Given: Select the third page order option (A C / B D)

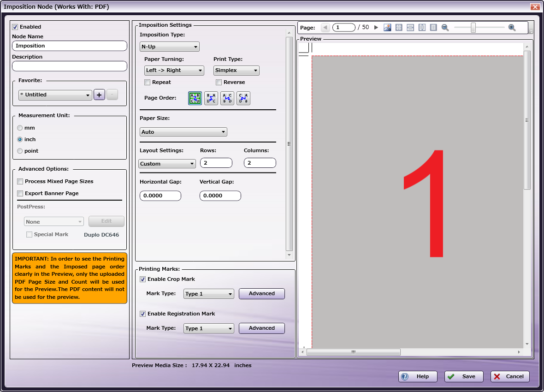Looking at the screenshot, I should tap(227, 98).
